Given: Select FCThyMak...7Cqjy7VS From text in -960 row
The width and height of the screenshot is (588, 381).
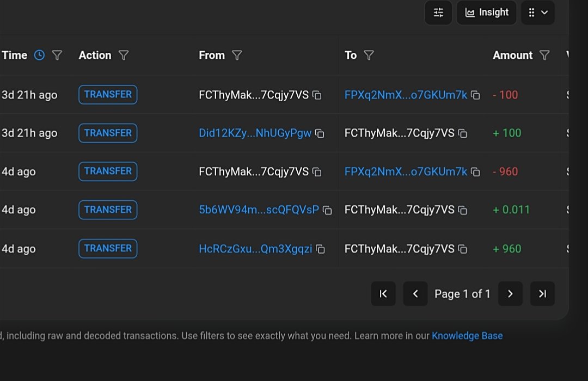Looking at the screenshot, I should [x=254, y=172].
